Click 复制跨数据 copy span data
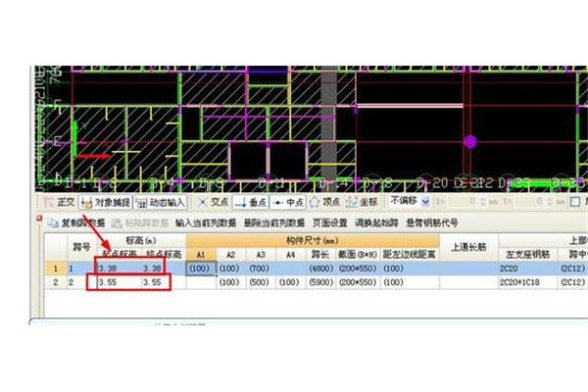This screenshot has width=588, height=392. tap(76, 223)
